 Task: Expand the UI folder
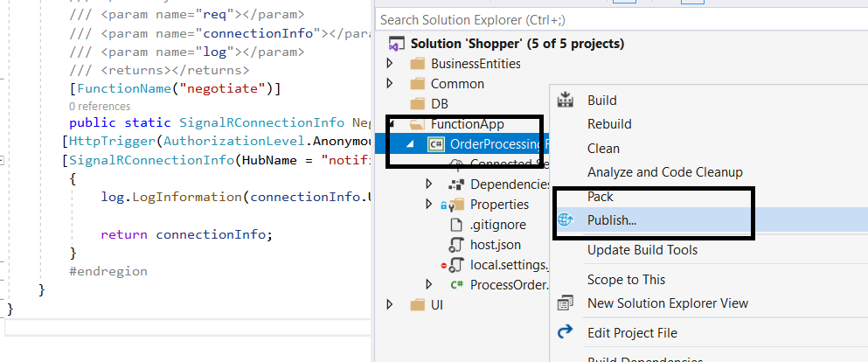(x=390, y=304)
